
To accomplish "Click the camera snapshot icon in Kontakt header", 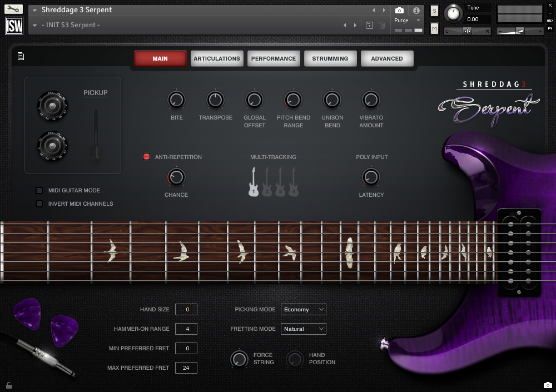I will 399,9.
